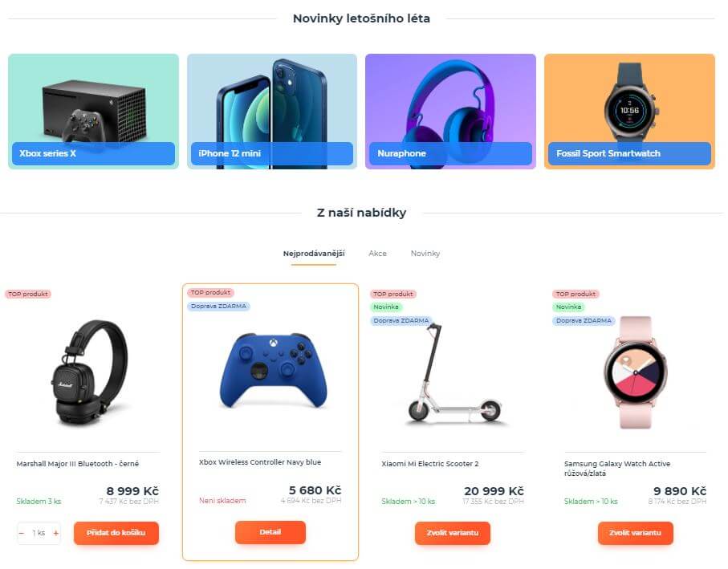Increase Marshall headphones quantity with plus
Image resolution: width=728 pixels, height=569 pixels.
(x=55, y=533)
